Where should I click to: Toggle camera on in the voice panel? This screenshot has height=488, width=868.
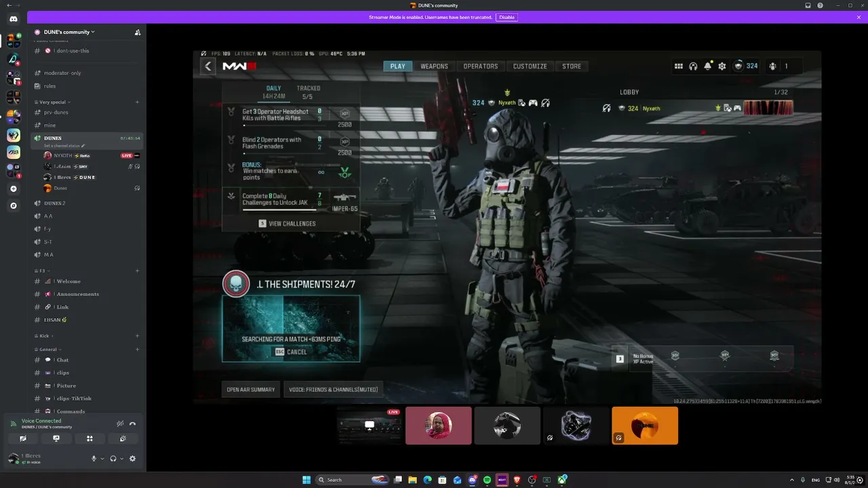click(23, 439)
